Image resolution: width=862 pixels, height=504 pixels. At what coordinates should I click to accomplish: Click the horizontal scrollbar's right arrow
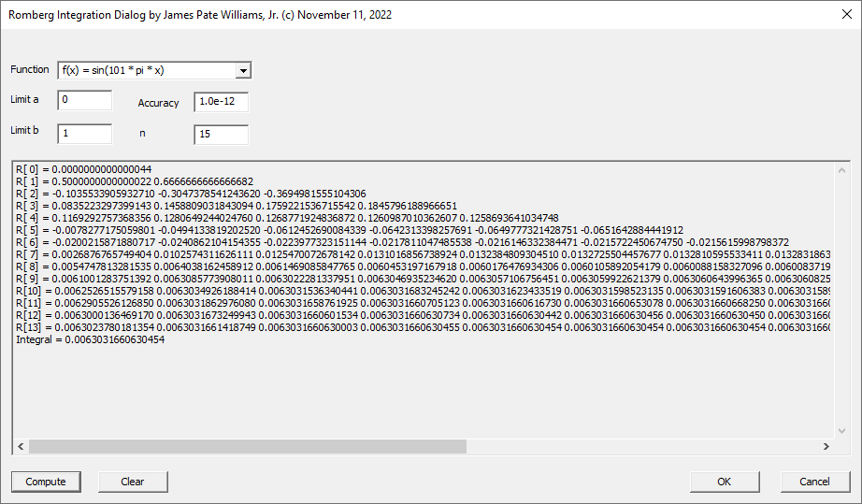(825, 447)
